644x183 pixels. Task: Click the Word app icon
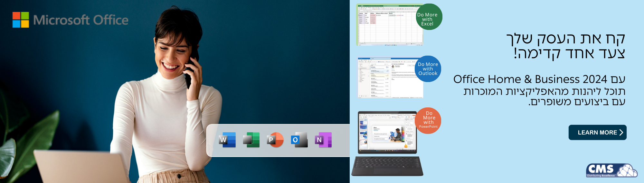pos(228,140)
